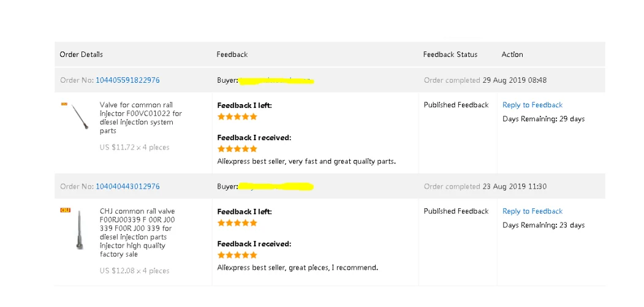The image size is (644, 307).
Task: Click the stars above 'great pieces, I recommend'
Action: tap(237, 255)
